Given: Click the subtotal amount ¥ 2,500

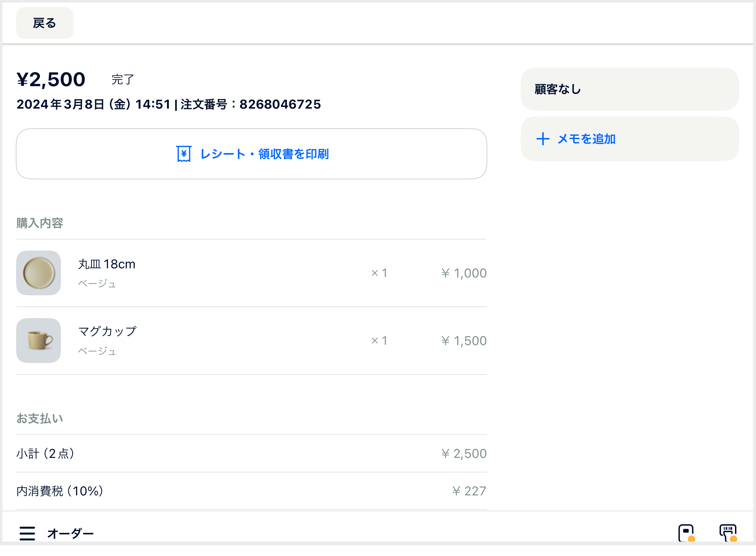Looking at the screenshot, I should 464,454.
